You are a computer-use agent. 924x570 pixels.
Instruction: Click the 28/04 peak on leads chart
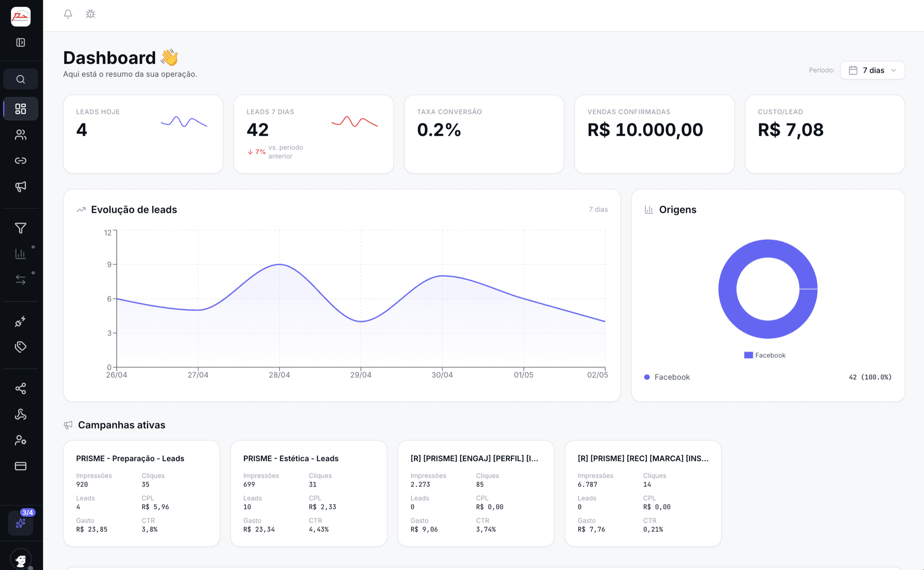pyautogui.click(x=280, y=264)
